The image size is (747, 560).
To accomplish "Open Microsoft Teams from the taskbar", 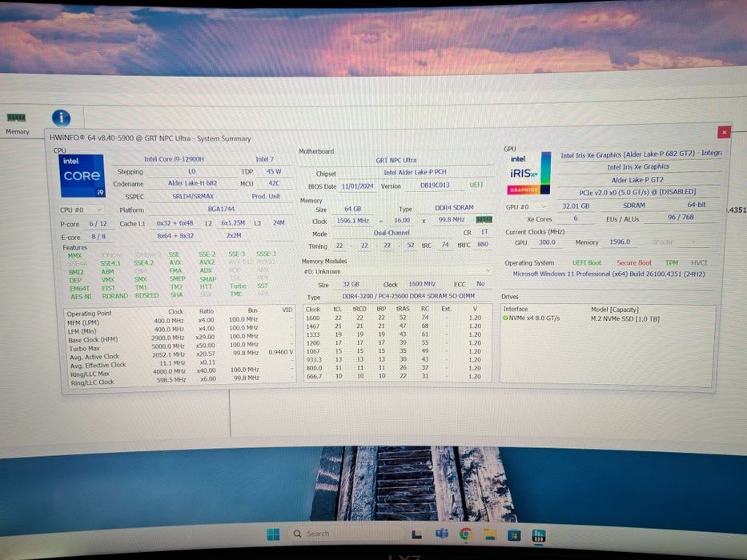I will 442,534.
